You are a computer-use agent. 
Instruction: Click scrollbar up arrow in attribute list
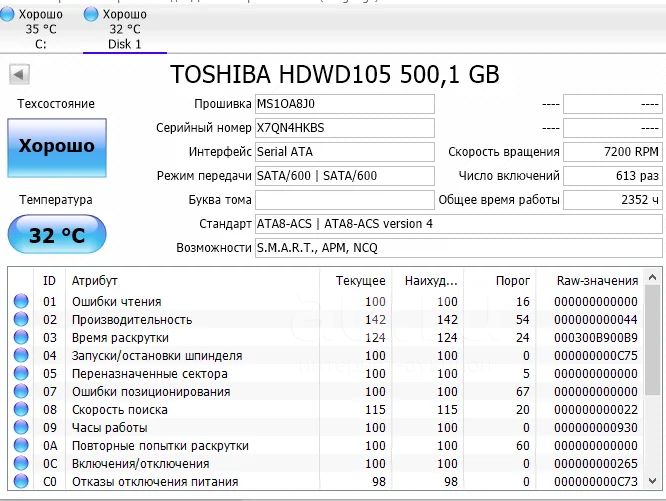point(653,278)
